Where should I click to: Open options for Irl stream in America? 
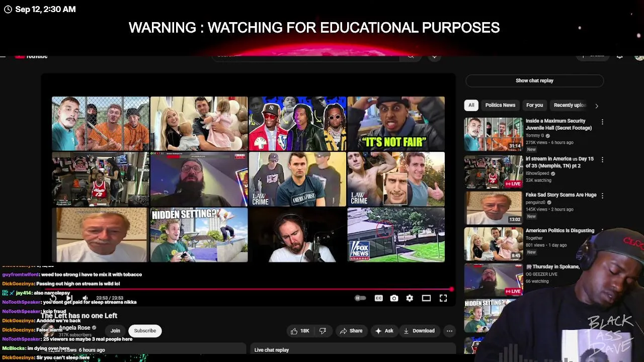tap(602, 159)
